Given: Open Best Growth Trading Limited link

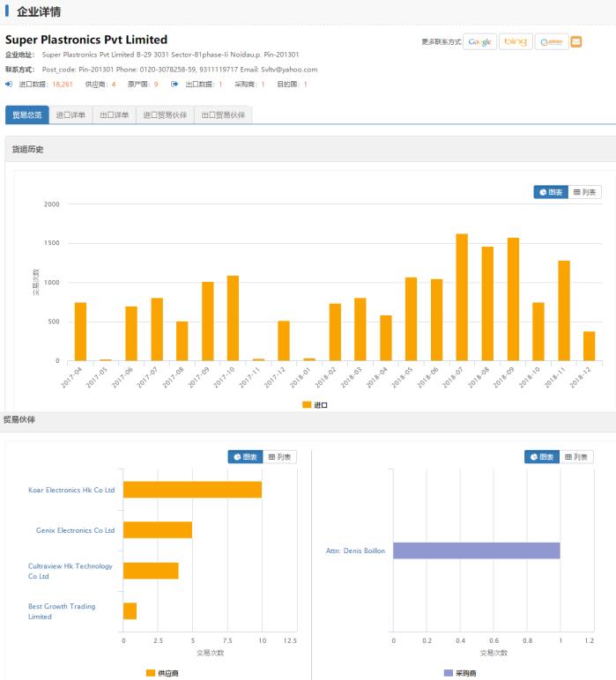Looking at the screenshot, I should pos(62,611).
